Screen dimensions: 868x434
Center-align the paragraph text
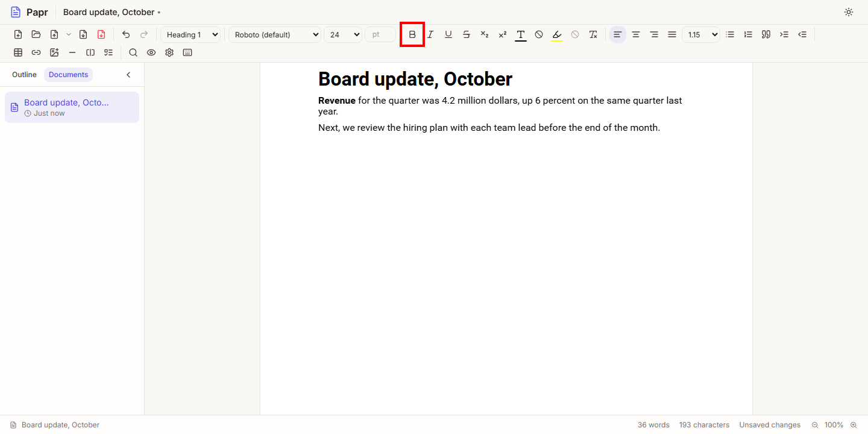(636, 34)
